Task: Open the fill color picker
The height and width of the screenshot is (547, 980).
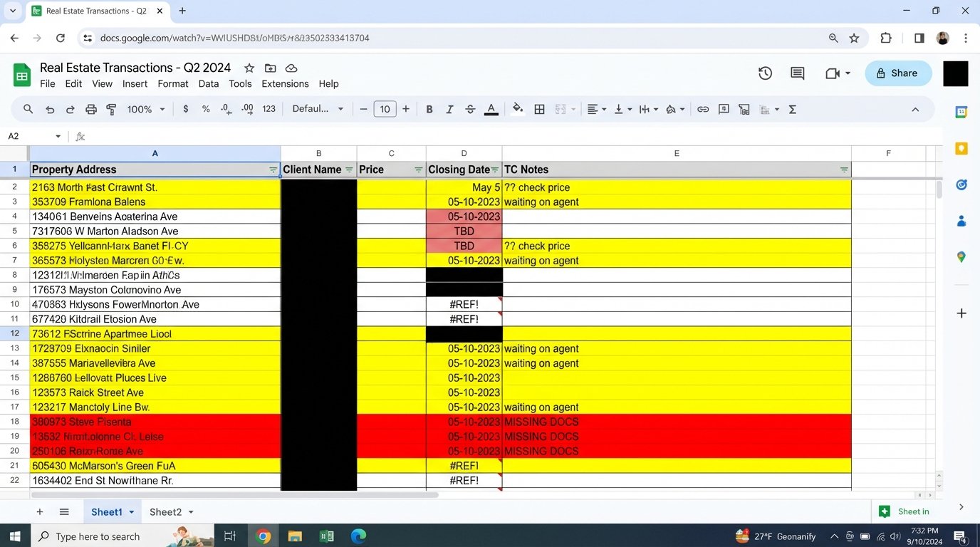Action: point(518,109)
